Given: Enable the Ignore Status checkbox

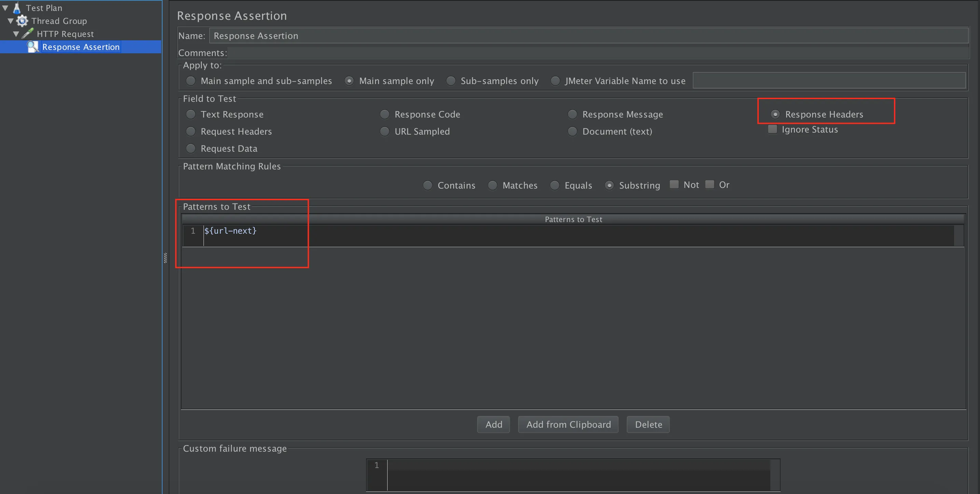Looking at the screenshot, I should pyautogui.click(x=772, y=129).
